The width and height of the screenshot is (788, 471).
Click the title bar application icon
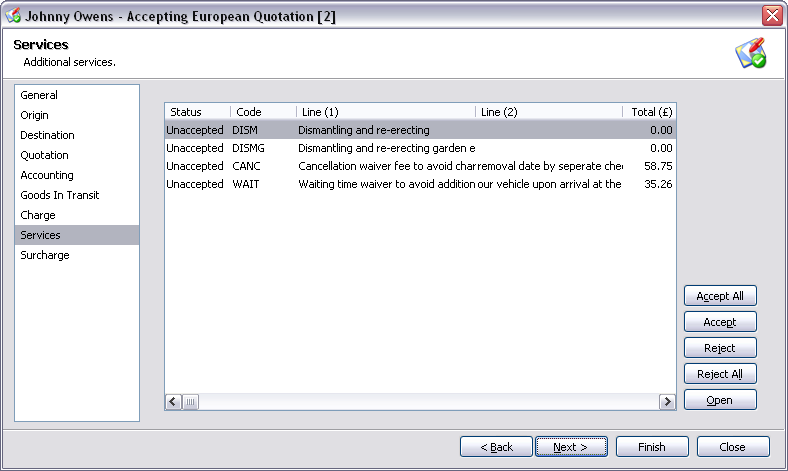tap(14, 15)
